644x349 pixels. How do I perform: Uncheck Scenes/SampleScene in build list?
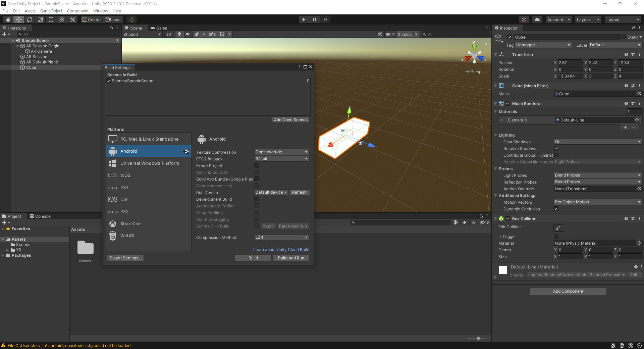tap(109, 81)
